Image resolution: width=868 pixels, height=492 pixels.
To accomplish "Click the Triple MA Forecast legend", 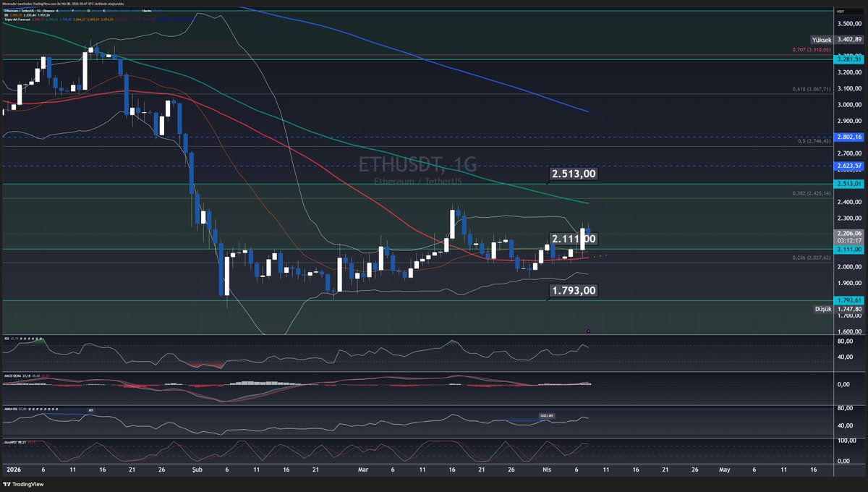I will (18, 20).
